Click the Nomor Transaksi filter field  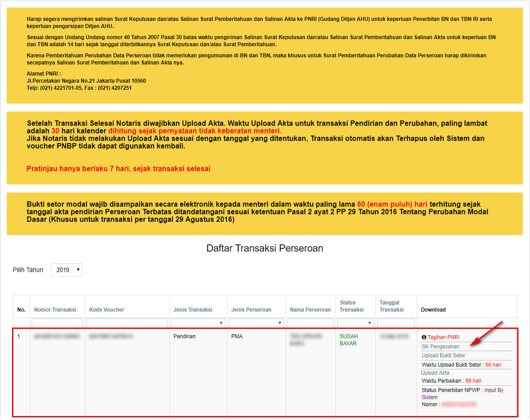[57, 323]
